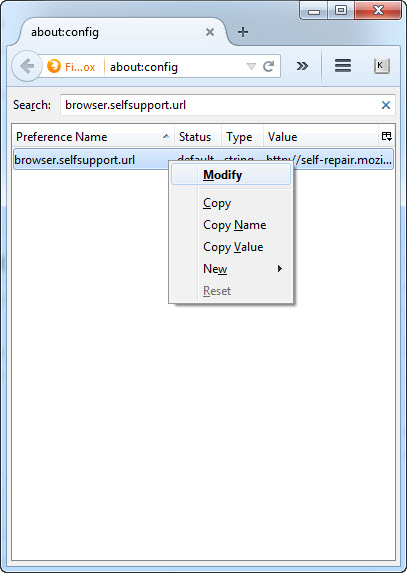
Task: Open the hamburger menu
Action: (343, 66)
